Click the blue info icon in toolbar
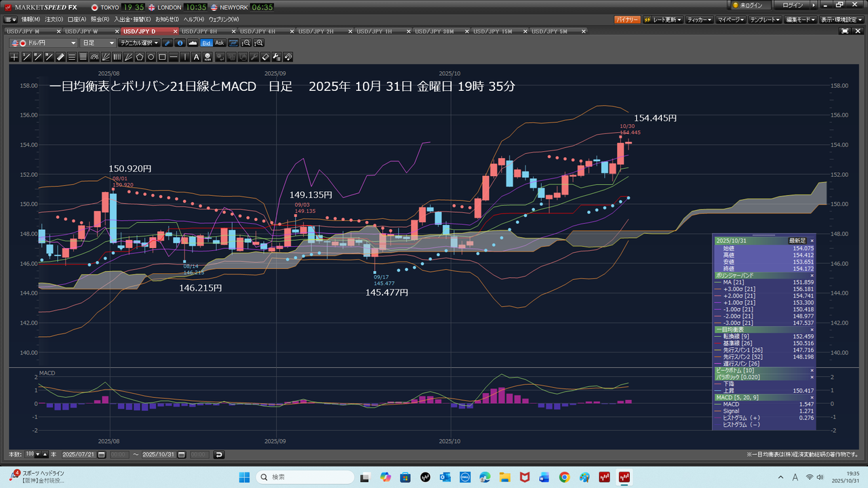This screenshot has height=488, width=868. click(x=180, y=43)
